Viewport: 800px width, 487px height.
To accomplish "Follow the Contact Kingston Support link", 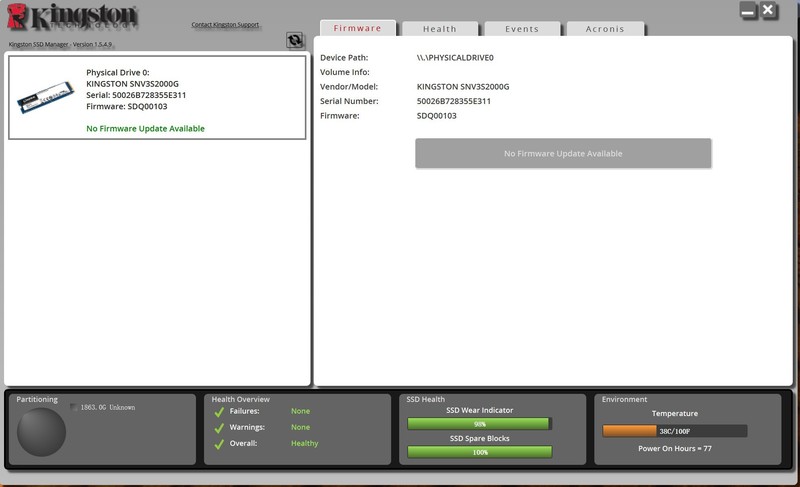I will pyautogui.click(x=225, y=24).
